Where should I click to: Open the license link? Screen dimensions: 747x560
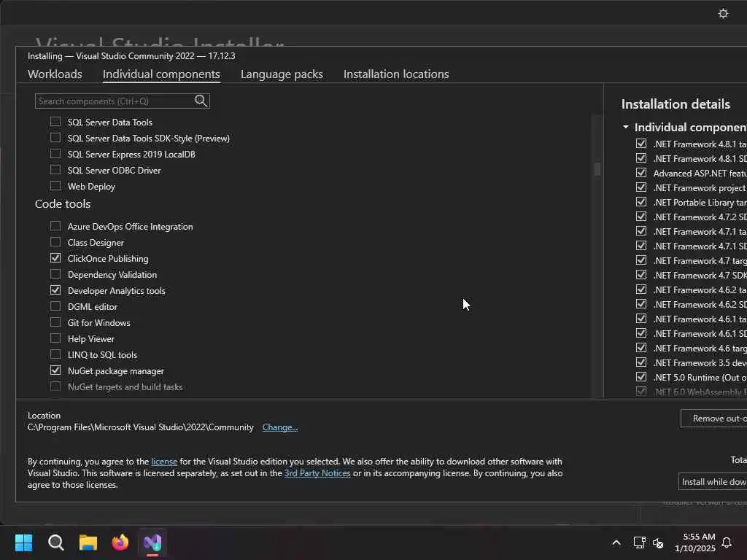[164, 462]
